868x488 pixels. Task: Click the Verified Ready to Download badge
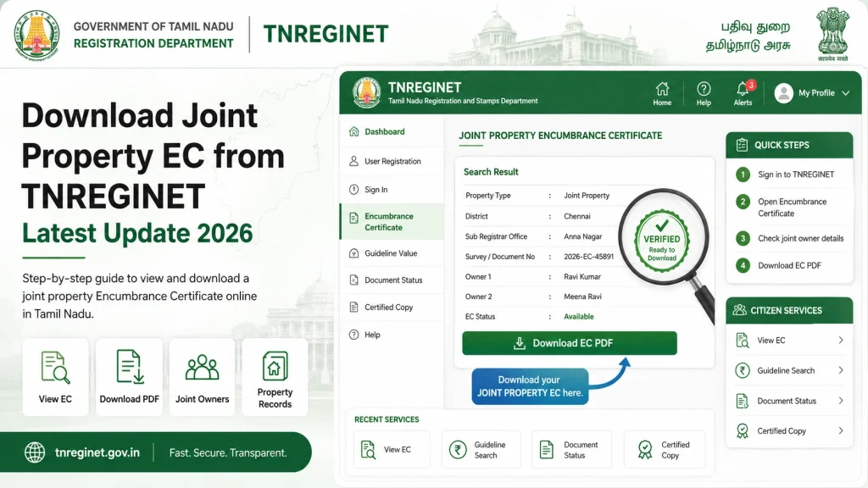point(662,241)
